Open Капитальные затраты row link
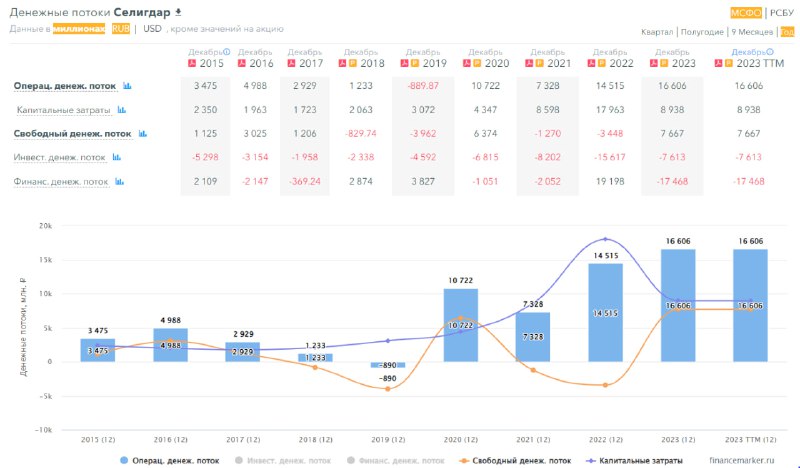This screenshot has height=468, width=800. [x=63, y=110]
